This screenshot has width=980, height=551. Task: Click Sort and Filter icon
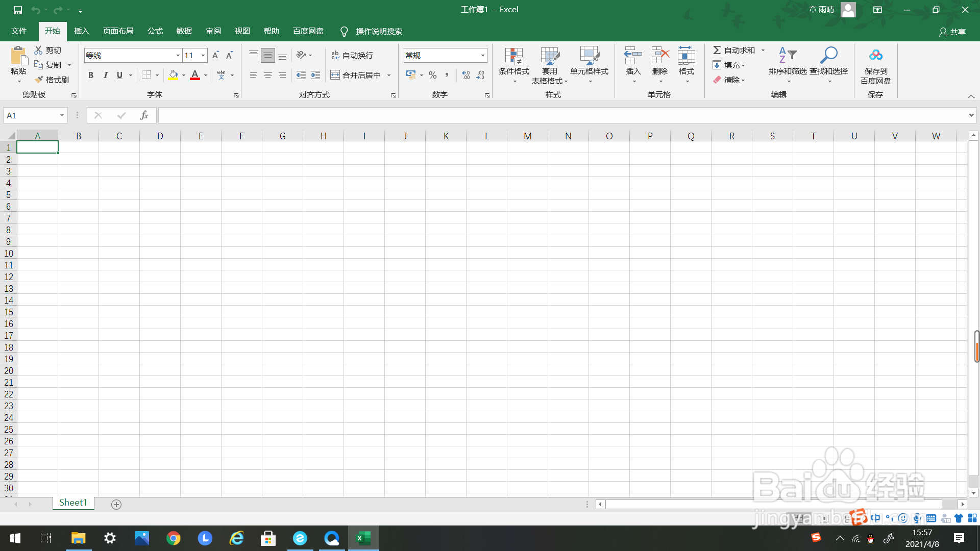click(x=787, y=55)
